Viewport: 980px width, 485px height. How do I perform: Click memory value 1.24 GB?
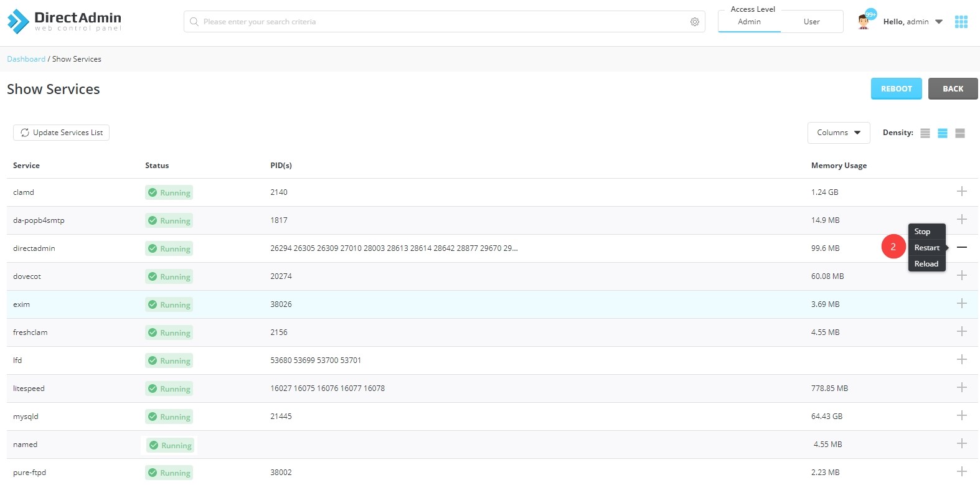[x=825, y=192]
